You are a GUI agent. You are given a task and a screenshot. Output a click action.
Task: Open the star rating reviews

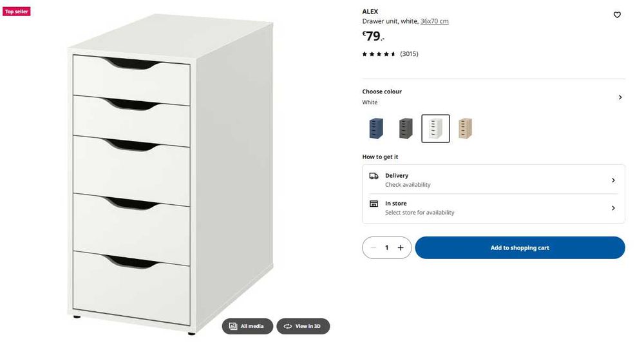click(379, 54)
